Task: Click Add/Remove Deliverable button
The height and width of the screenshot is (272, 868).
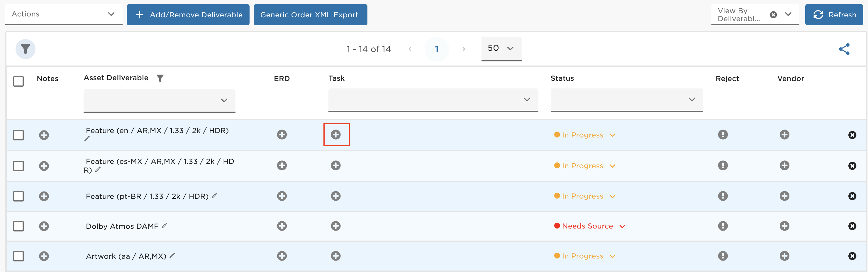Action: 188,14
